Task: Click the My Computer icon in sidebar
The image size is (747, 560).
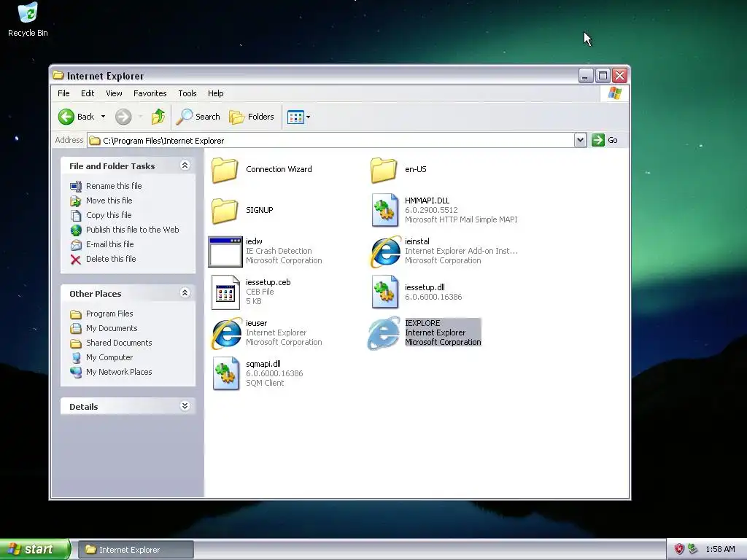Action: pos(76,357)
